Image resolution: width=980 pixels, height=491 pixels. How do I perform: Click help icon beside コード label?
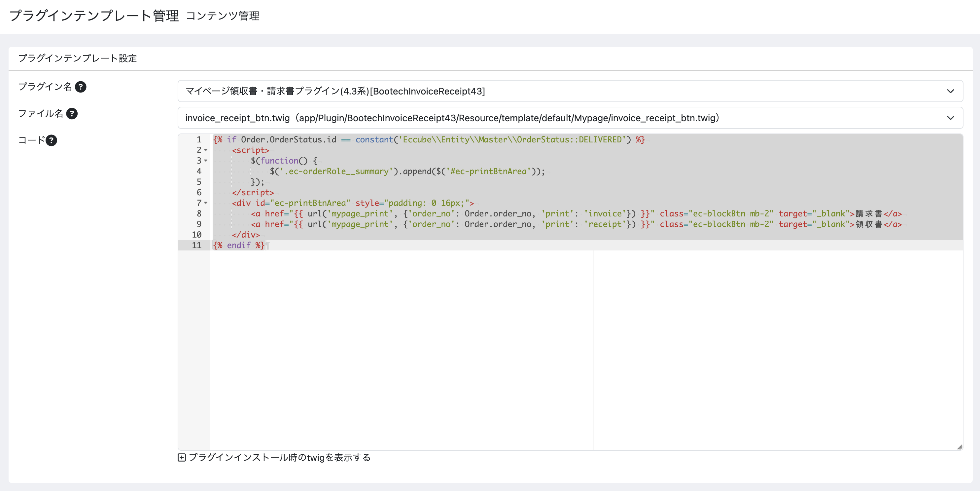point(52,140)
